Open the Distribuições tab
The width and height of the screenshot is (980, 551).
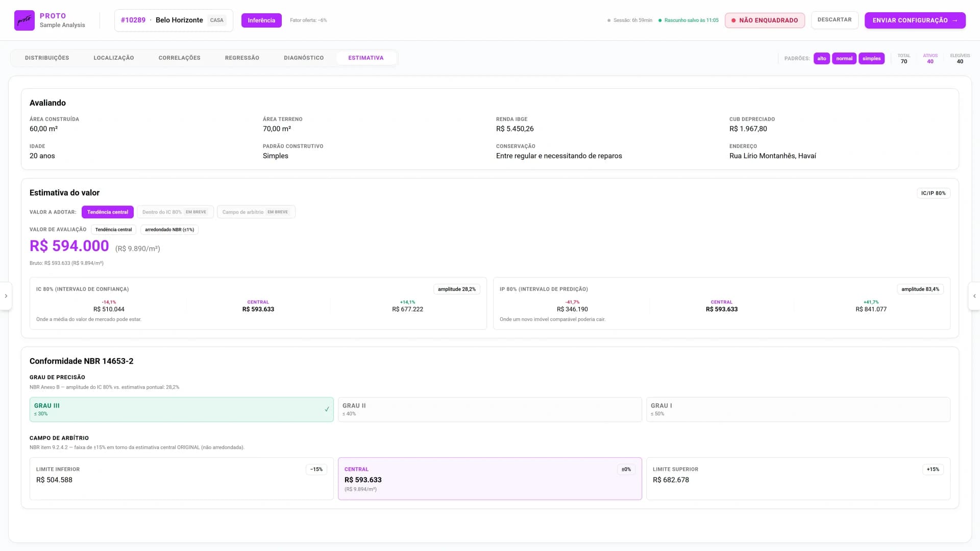(x=47, y=58)
